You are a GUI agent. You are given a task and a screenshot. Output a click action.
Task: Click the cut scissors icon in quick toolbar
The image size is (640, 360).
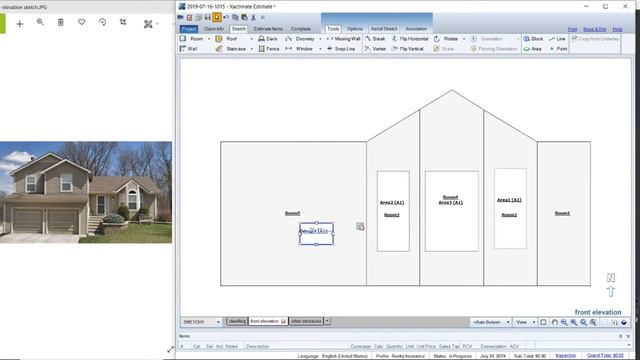253,17
